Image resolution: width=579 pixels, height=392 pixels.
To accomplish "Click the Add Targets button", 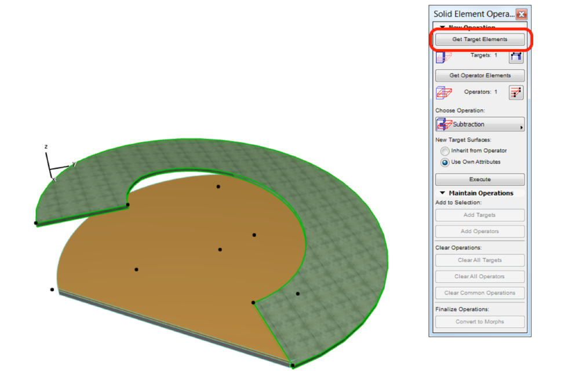I will point(480,215).
